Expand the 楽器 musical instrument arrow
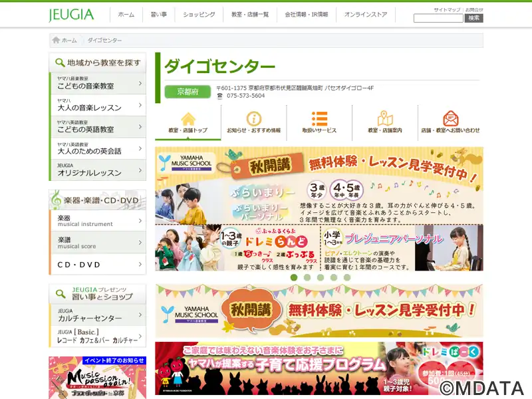The width and height of the screenshot is (532, 399). point(140,221)
